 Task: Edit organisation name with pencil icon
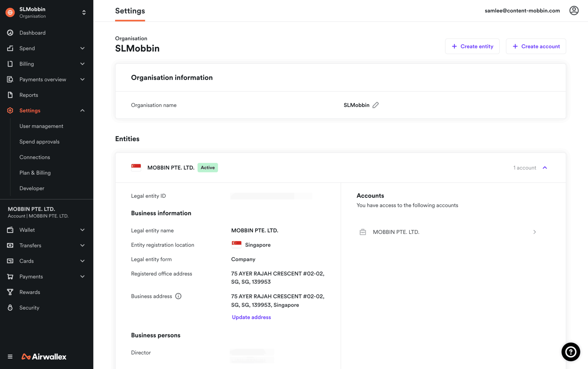tap(376, 105)
